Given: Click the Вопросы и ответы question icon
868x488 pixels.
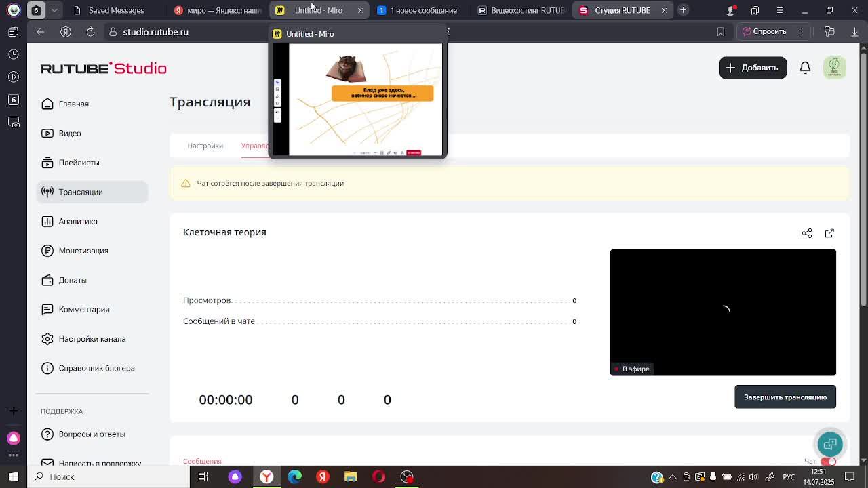Looking at the screenshot, I should click(47, 434).
